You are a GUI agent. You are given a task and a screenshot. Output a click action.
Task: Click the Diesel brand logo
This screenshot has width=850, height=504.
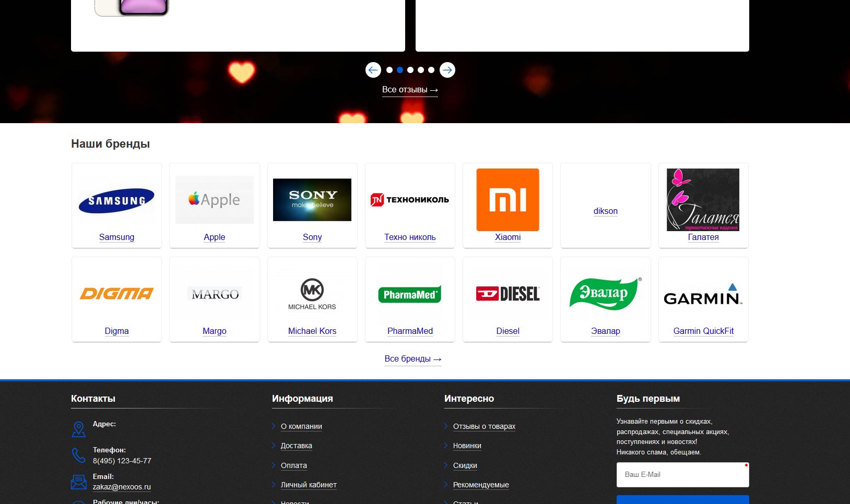coord(507,294)
